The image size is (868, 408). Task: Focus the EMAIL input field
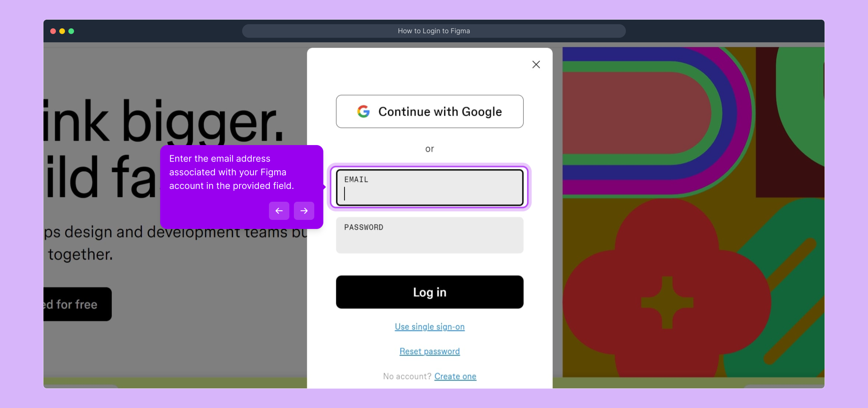(429, 188)
